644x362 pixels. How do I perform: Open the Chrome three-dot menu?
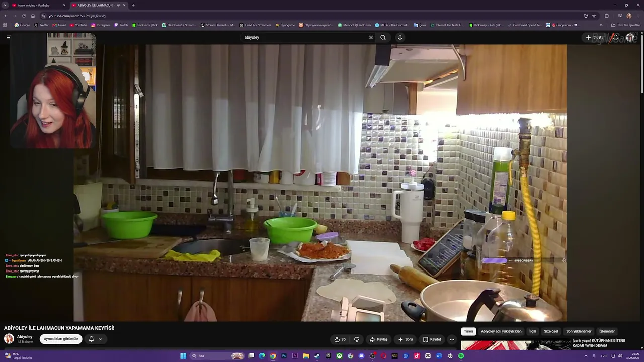[638, 16]
